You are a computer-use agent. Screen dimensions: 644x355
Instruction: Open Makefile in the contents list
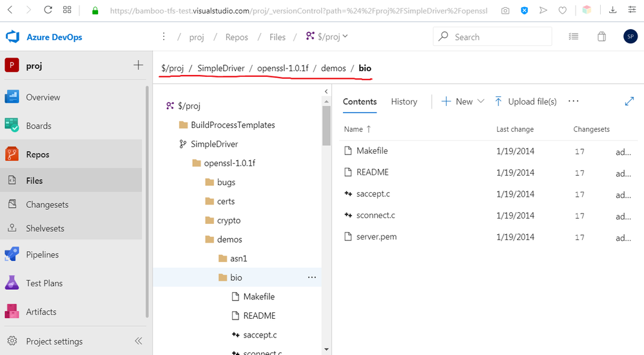coord(372,150)
